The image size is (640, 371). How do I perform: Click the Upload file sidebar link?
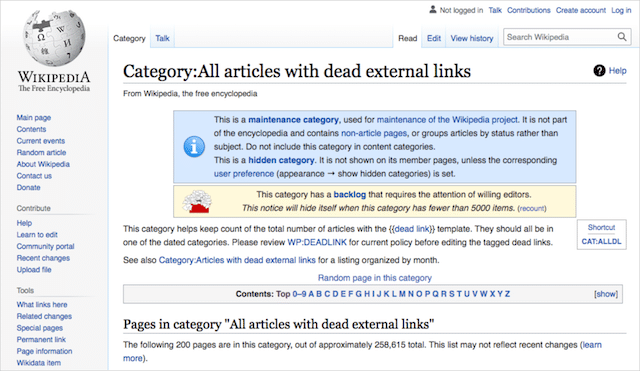pos(34,270)
